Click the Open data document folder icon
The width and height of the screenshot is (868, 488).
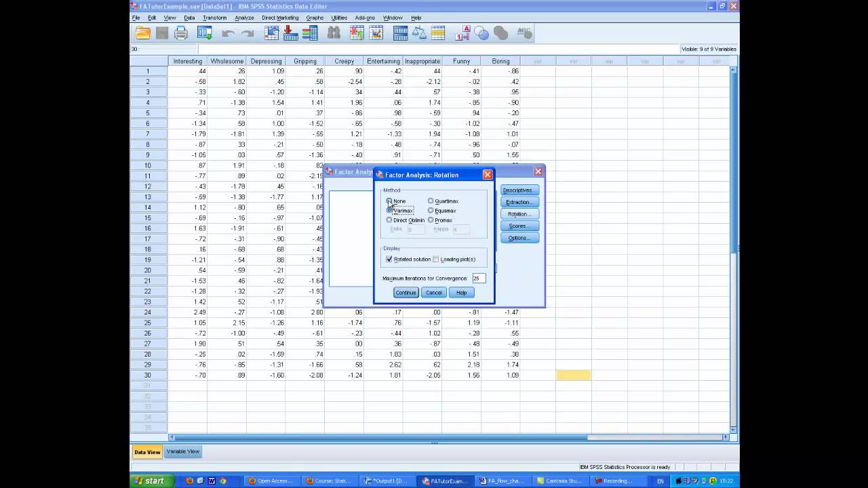click(143, 33)
